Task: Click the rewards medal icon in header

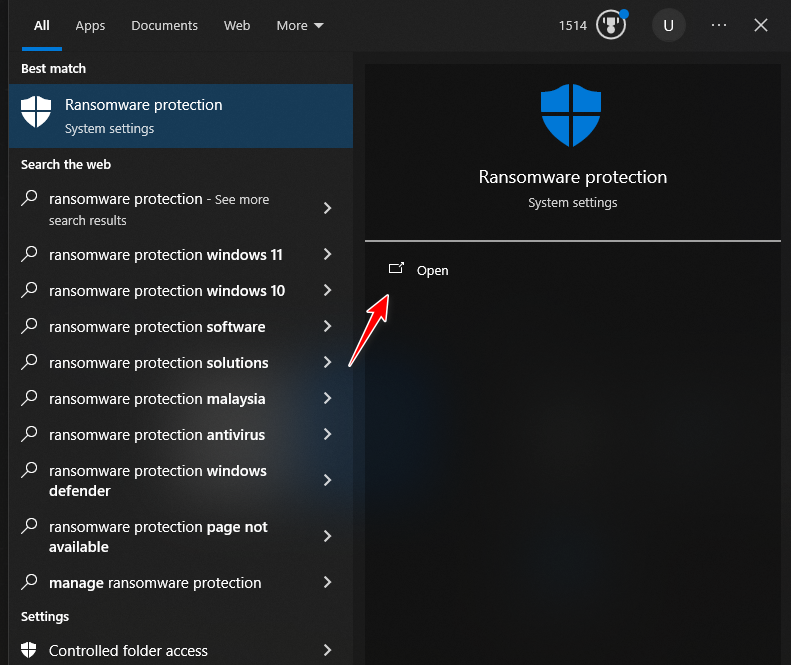Action: click(x=610, y=25)
